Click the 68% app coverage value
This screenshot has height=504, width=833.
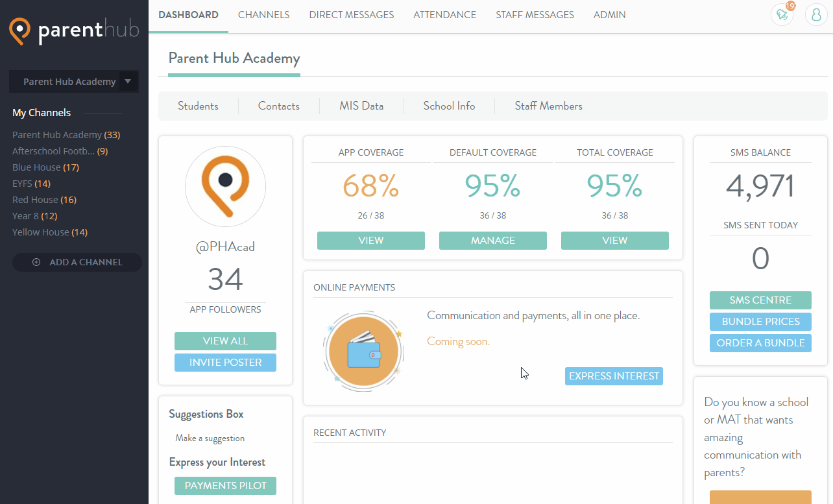point(371,186)
